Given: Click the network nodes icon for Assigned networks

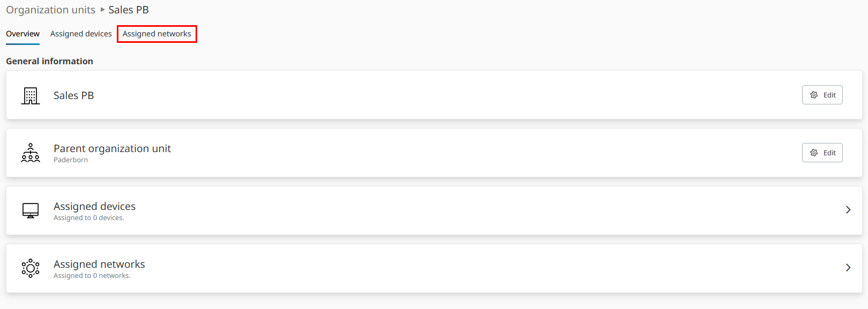Looking at the screenshot, I should (x=31, y=268).
